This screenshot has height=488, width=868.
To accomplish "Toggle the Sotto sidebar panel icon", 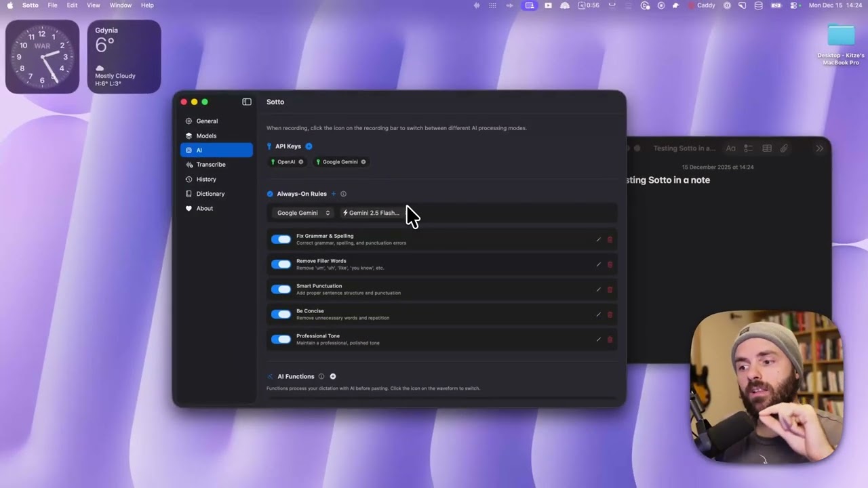I will click(x=247, y=102).
